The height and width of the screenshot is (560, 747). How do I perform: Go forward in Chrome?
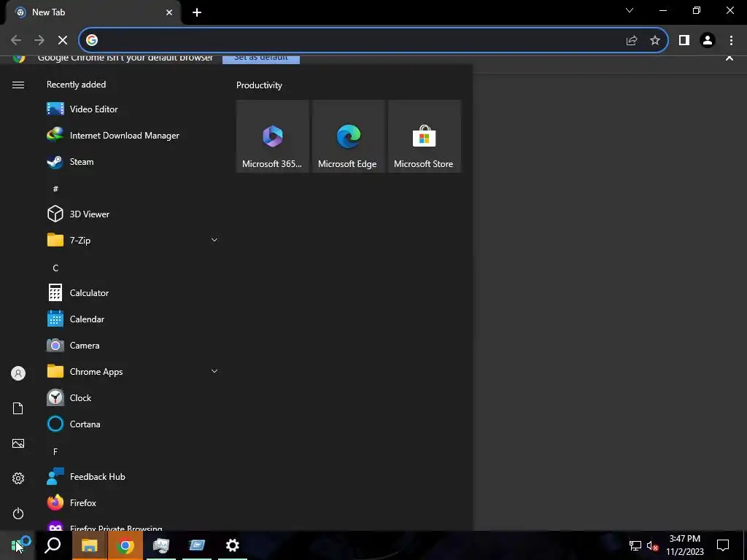point(39,40)
